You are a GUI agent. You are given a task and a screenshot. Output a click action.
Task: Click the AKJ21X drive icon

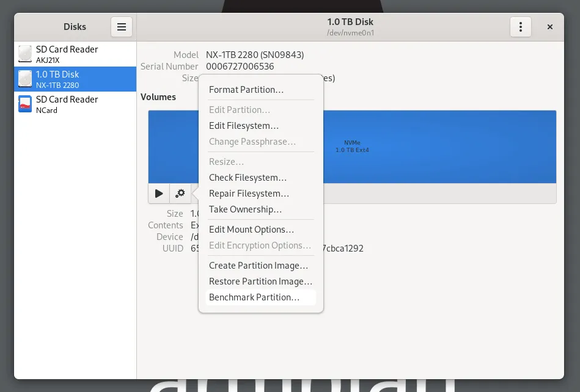(x=25, y=54)
